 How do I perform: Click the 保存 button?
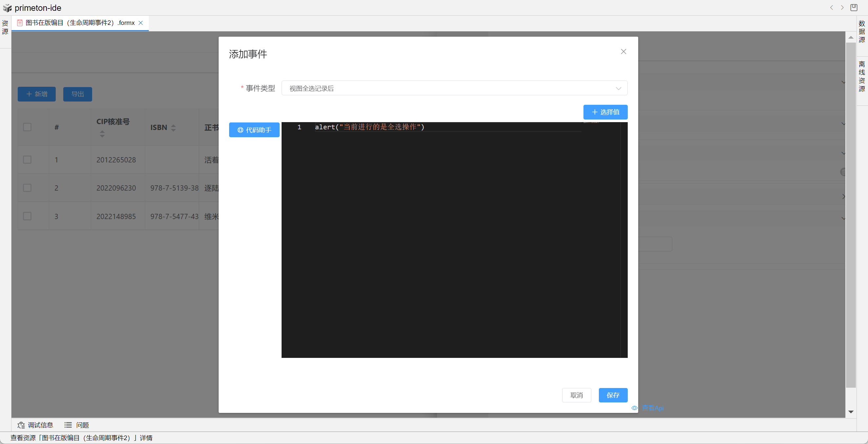tap(613, 395)
